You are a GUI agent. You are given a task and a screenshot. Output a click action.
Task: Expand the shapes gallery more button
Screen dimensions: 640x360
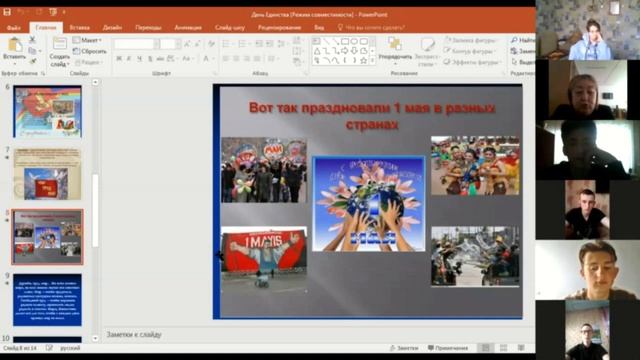[372, 61]
